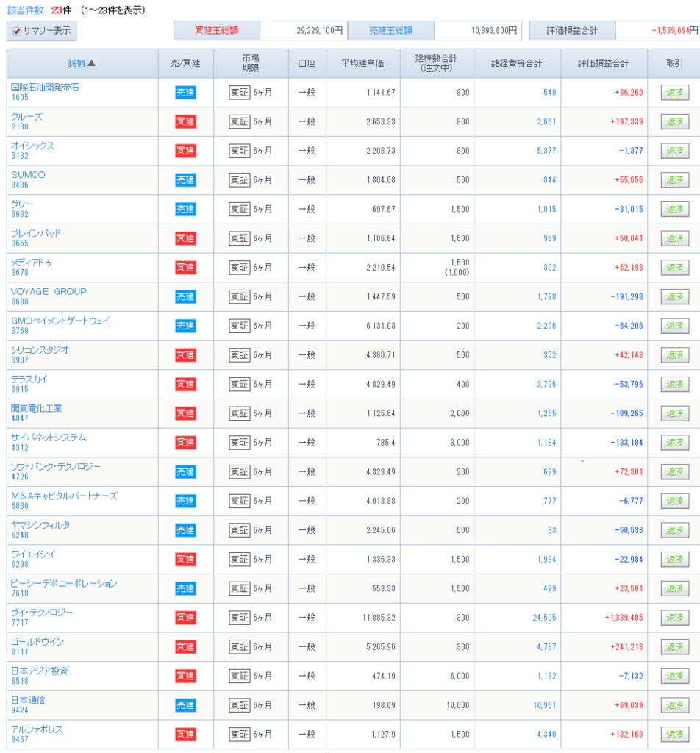Select profit value +1,339,405
Viewport: 700px width, 753px height.
click(624, 618)
